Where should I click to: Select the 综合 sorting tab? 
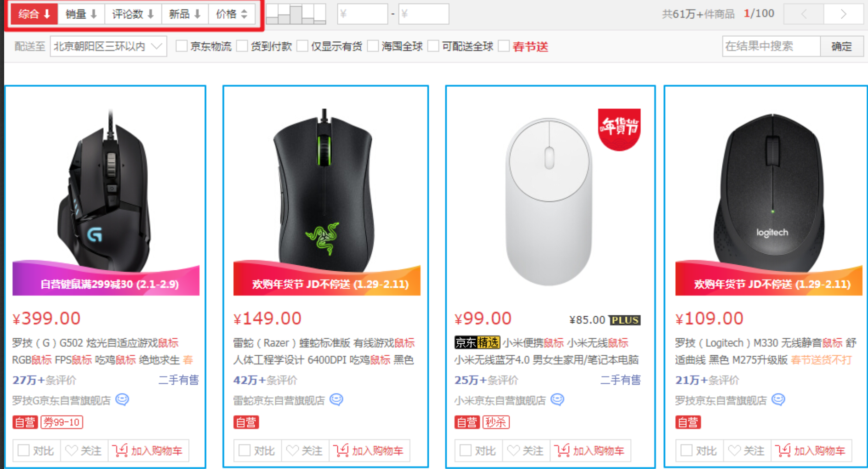[x=34, y=14]
